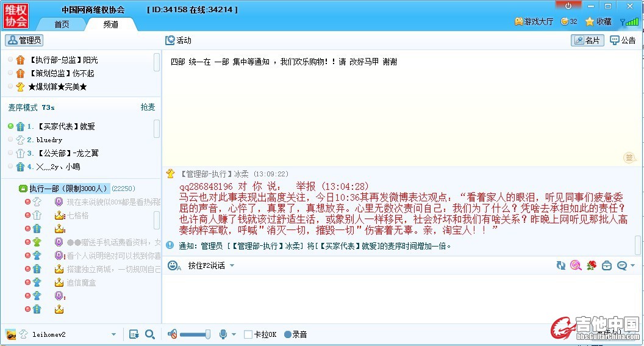The width and height of the screenshot is (644, 346).
Task: Open the 公告 announcement panel
Action: coord(623,40)
